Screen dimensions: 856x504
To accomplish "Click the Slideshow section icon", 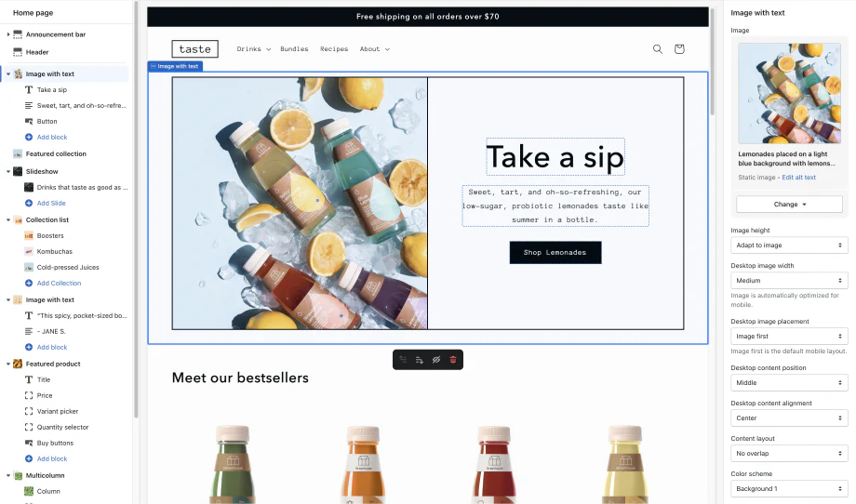I will 18,171.
